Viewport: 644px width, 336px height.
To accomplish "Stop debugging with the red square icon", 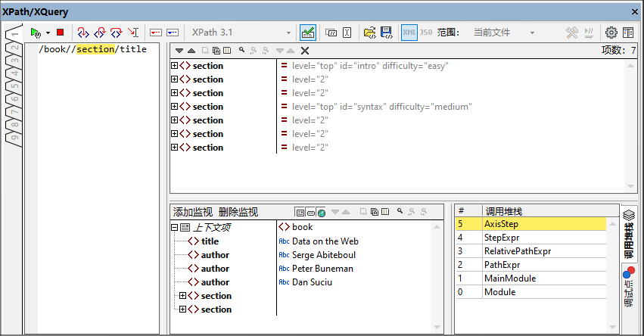I will [61, 32].
